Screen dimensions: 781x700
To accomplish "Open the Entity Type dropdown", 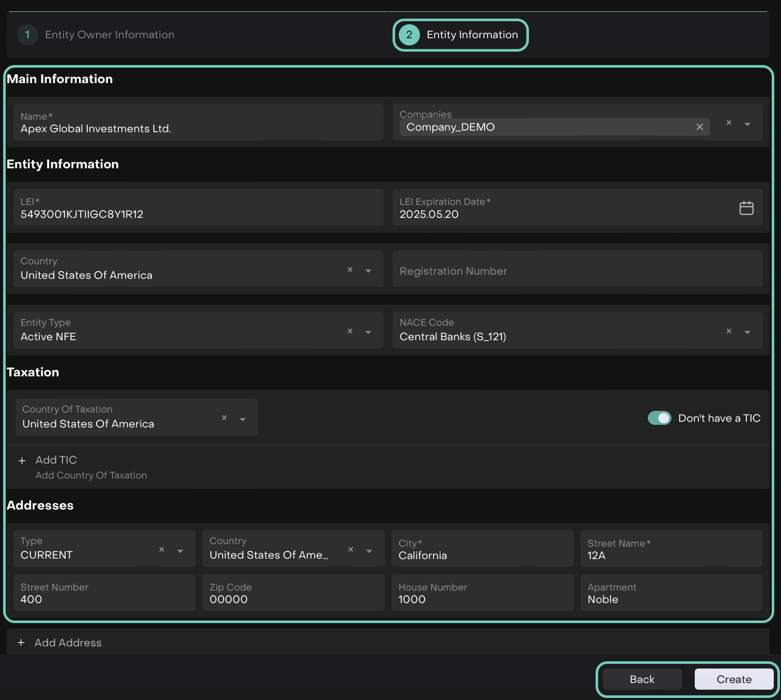I will [x=368, y=332].
